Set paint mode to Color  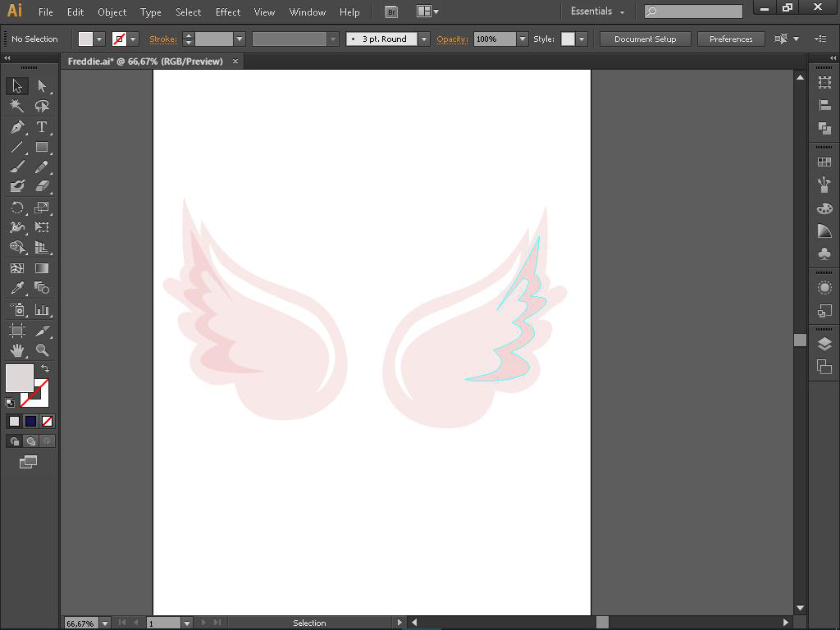click(15, 421)
